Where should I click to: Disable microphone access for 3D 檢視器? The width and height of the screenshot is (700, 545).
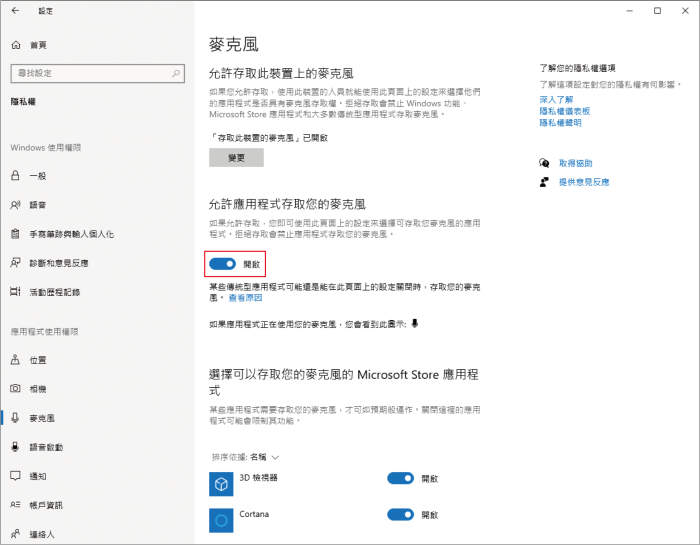pyautogui.click(x=400, y=479)
